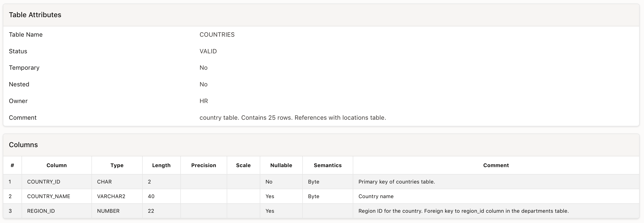The width and height of the screenshot is (644, 223).
Task: Click the Owner attribute label
Action: click(18, 101)
